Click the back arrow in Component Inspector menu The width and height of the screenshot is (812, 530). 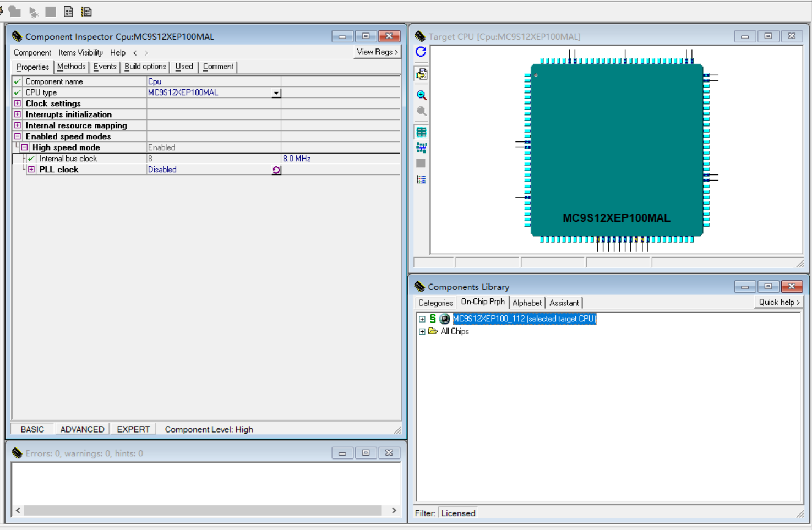click(x=135, y=53)
